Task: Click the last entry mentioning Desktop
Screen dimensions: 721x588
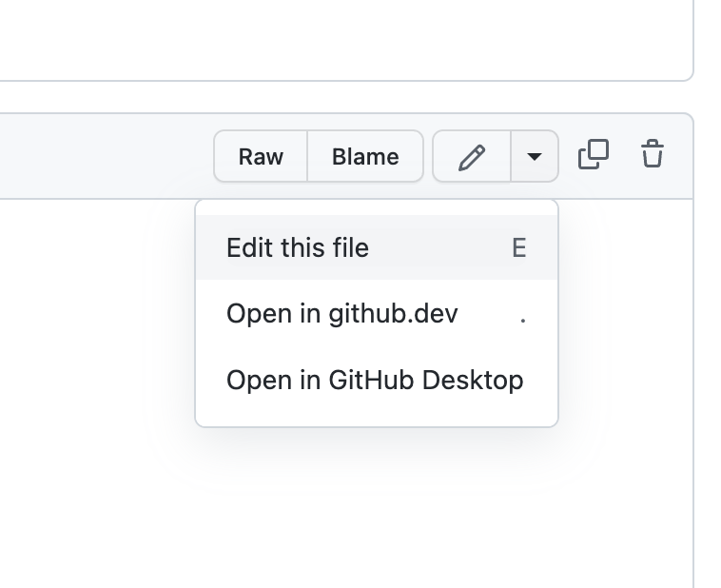Action: [x=377, y=380]
